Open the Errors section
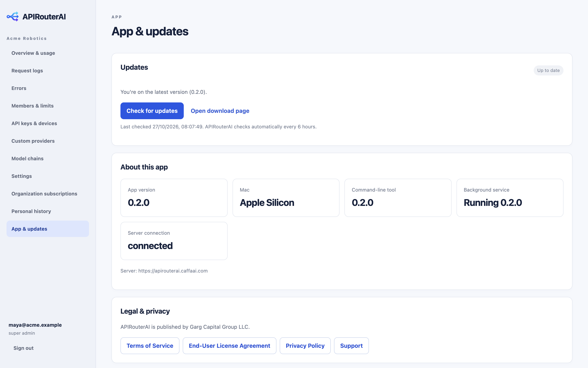This screenshot has width=588, height=368. [48, 88]
